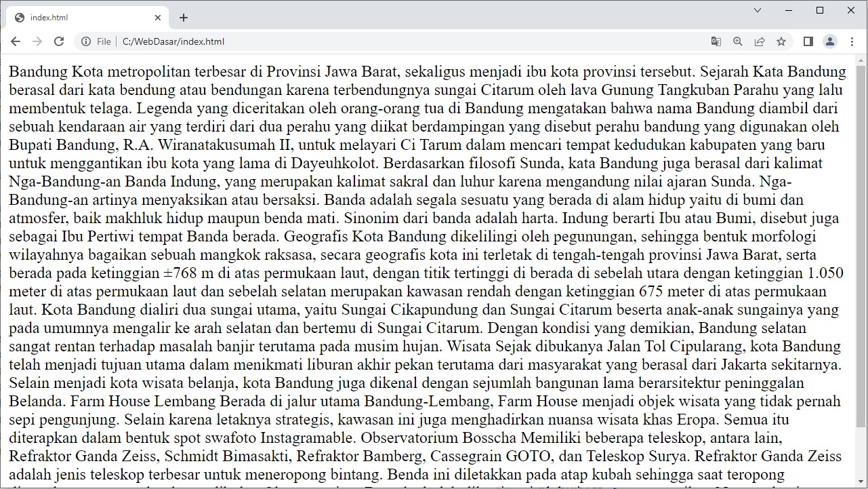Click the browser Back arrow button
868x489 pixels.
[16, 41]
